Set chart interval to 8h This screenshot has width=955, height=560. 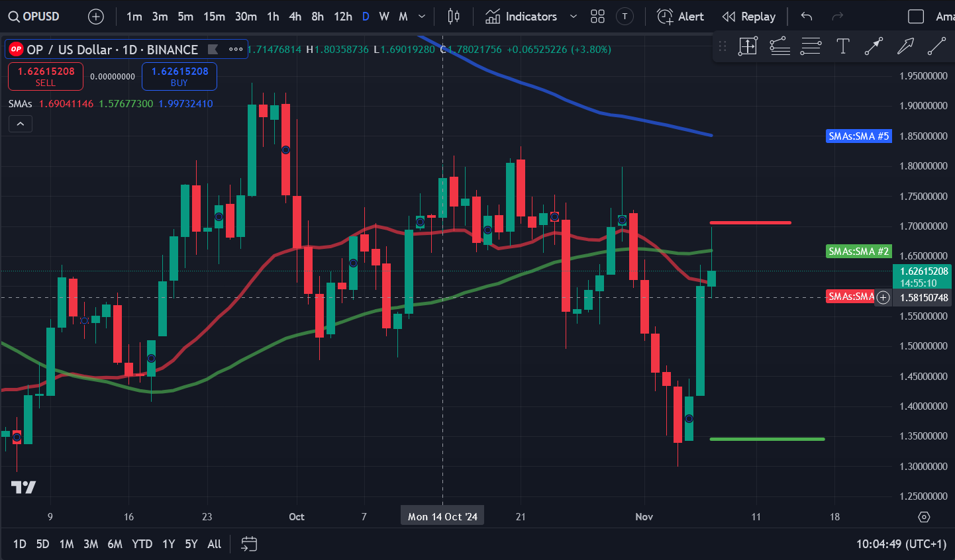[x=318, y=17]
